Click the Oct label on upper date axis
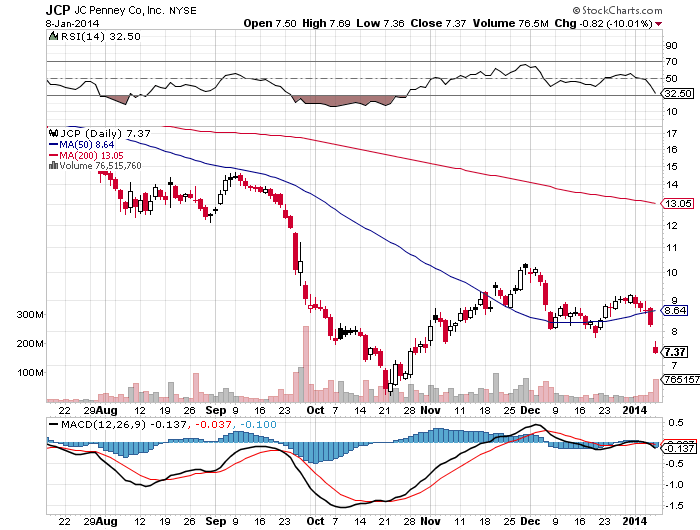Screen dimensions: 700x530 pos(315,410)
